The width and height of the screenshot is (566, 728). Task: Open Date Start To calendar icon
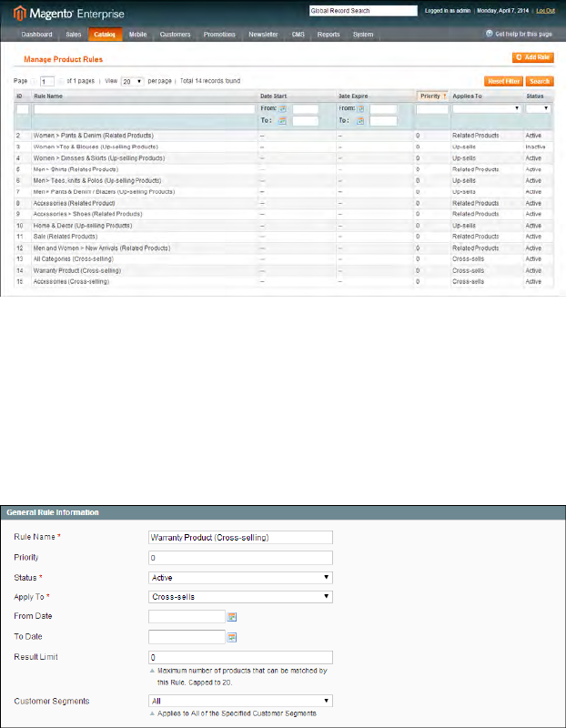282,121
